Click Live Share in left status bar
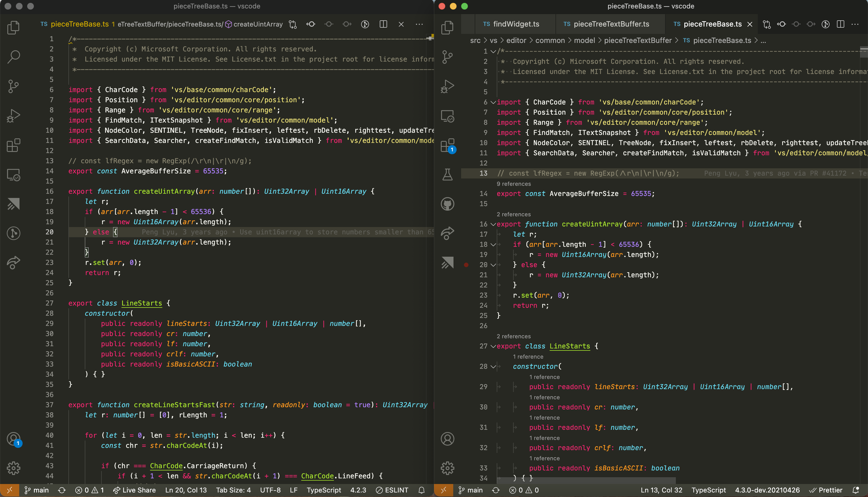 pyautogui.click(x=134, y=490)
